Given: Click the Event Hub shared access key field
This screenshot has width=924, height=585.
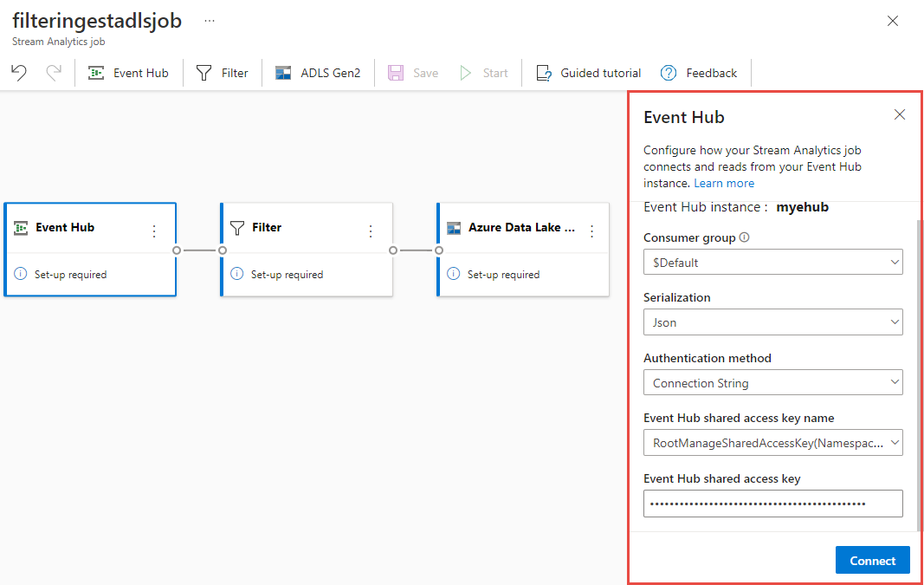Looking at the screenshot, I should coord(773,504).
